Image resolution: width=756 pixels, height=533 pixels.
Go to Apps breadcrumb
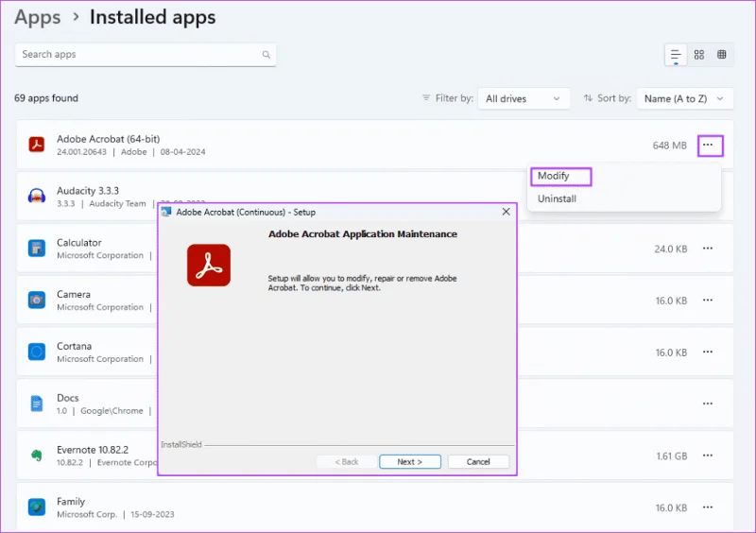pyautogui.click(x=38, y=17)
